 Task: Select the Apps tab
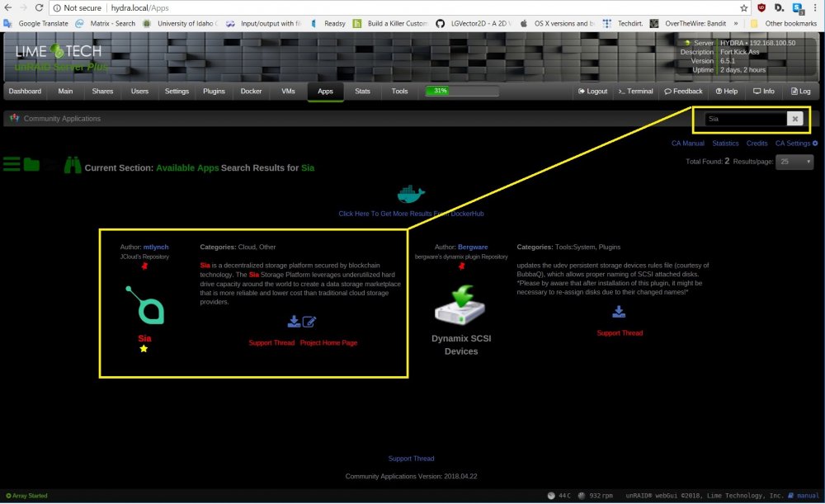click(x=325, y=91)
